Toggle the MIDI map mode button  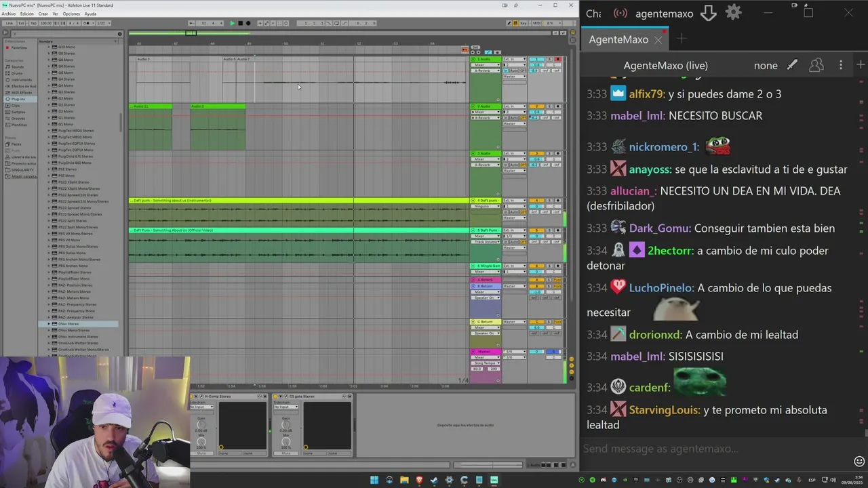coord(536,23)
